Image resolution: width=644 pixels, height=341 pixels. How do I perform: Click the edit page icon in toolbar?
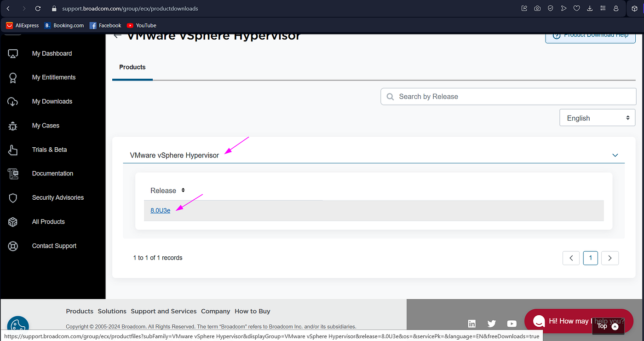[x=524, y=8]
